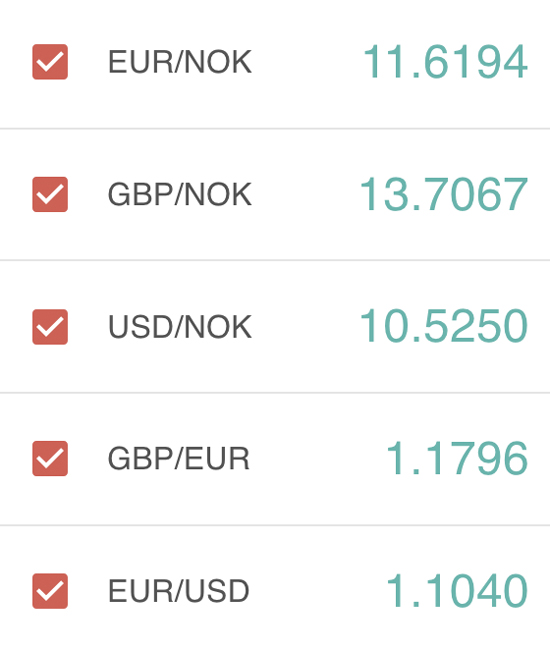Uncheck the EUR/NOK checkbox
Viewport: 550px width, 650px height.
(50, 62)
